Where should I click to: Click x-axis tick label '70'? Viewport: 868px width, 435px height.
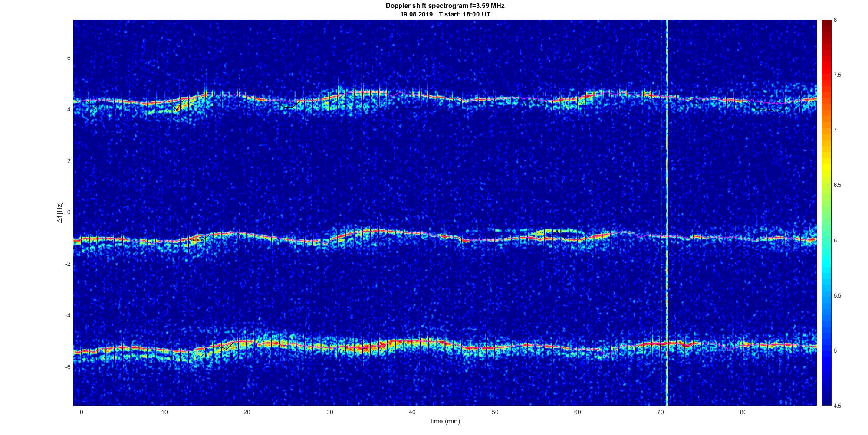pos(660,412)
